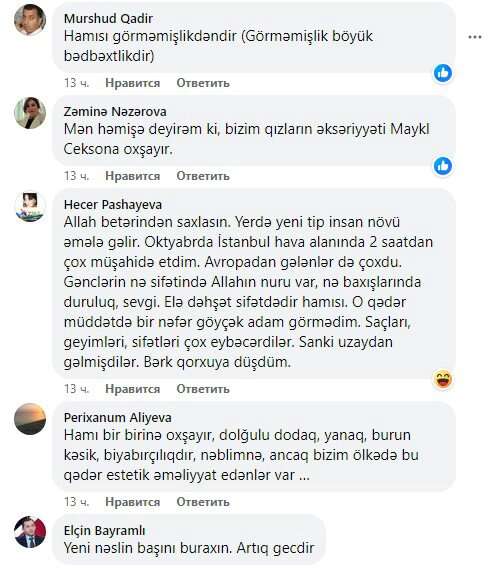Click Ответить under Perixanum Aliyeva's comment
The height and width of the screenshot is (569, 491).
tap(203, 502)
